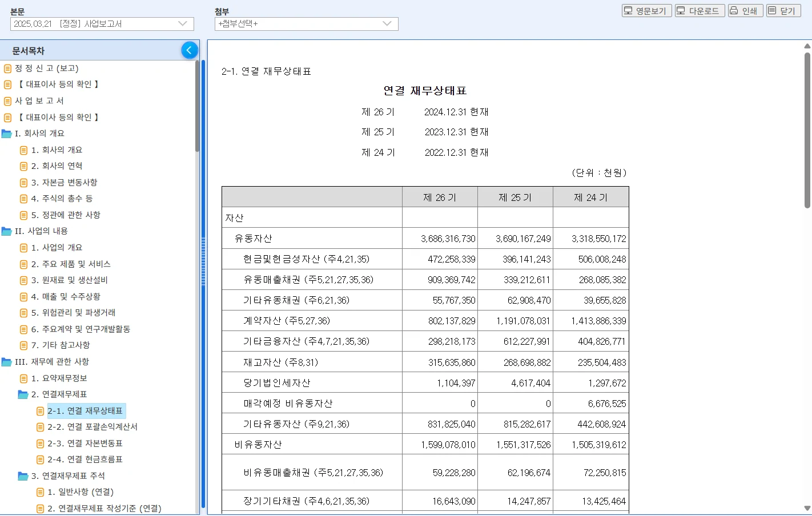Click the page icon next to 5. 정관에 관한 사항
The height and width of the screenshot is (516, 812).
point(23,215)
